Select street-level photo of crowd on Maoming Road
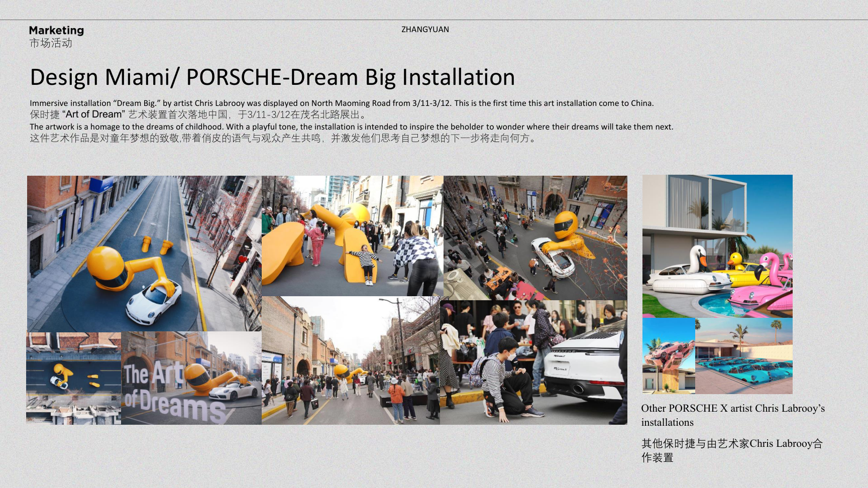Screen dimensions: 868x488 pyautogui.click(x=351, y=360)
